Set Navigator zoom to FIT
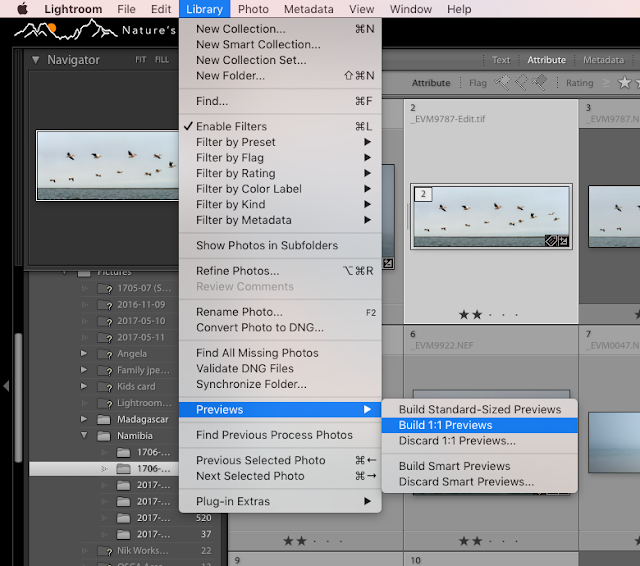This screenshot has width=640, height=566. click(140, 60)
